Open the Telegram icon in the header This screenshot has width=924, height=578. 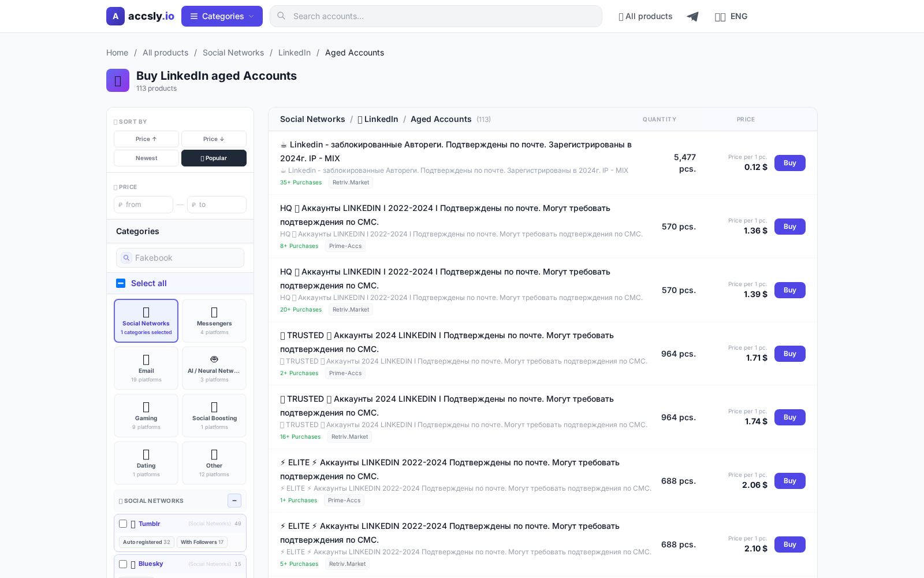692,16
